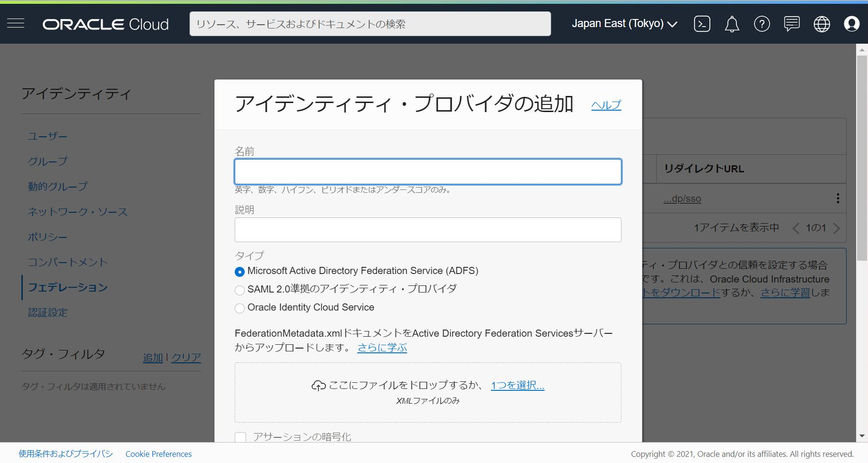Screen dimensions: 868x463
Task: Click the 1つを選択... file chooser link
Action: [517, 385]
